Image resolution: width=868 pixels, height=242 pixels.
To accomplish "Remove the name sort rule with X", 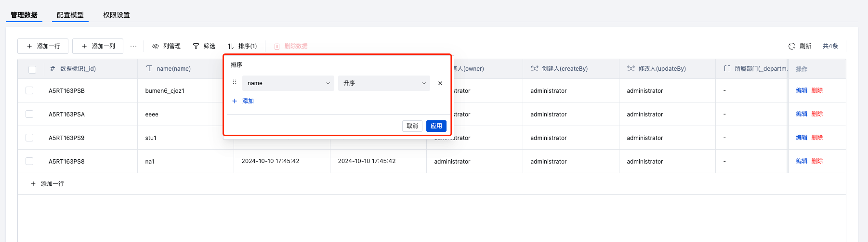I will click(x=440, y=83).
